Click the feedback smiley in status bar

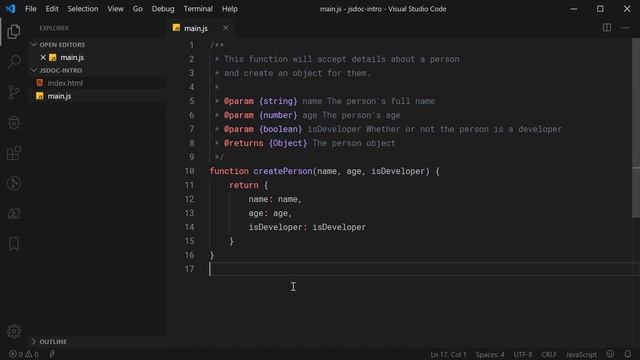pos(610,354)
